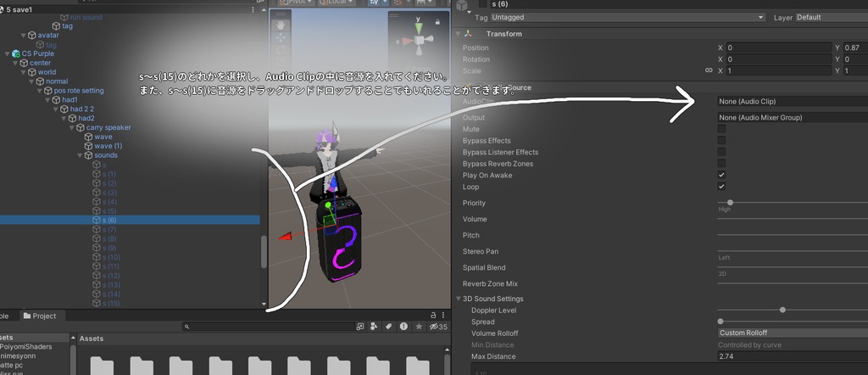Toggle the Scale constrain proportions link icon
The height and width of the screenshot is (375, 868).
[x=709, y=71]
